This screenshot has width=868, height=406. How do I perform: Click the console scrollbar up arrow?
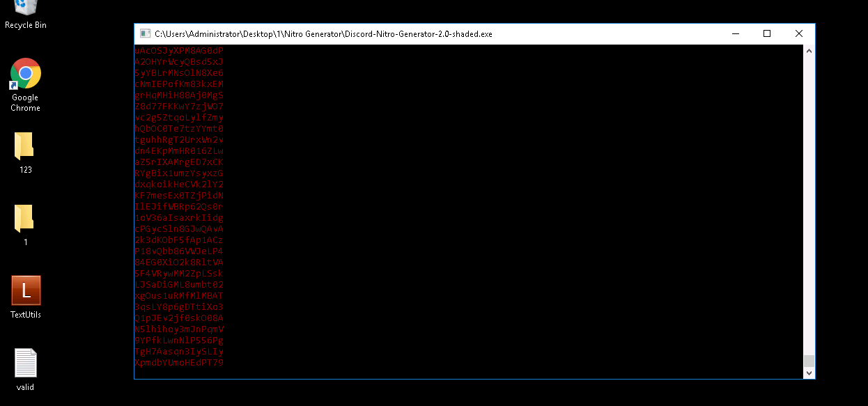[809, 51]
